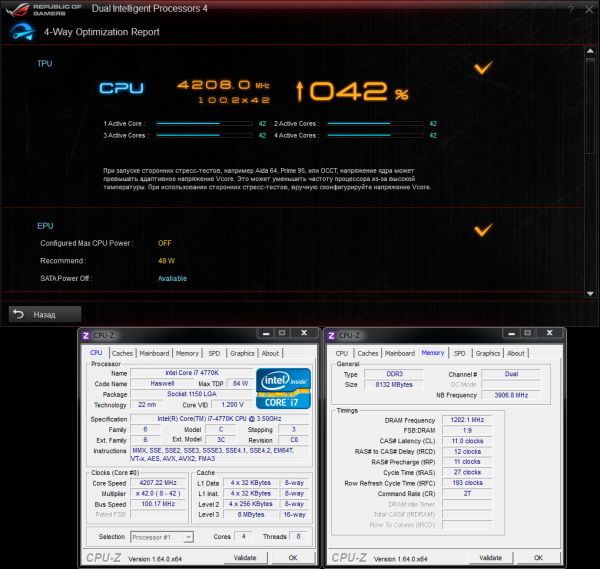Screen dimensions: 600x569
Task: Open Graphics tab in right CPU-Z window
Action: 488,353
